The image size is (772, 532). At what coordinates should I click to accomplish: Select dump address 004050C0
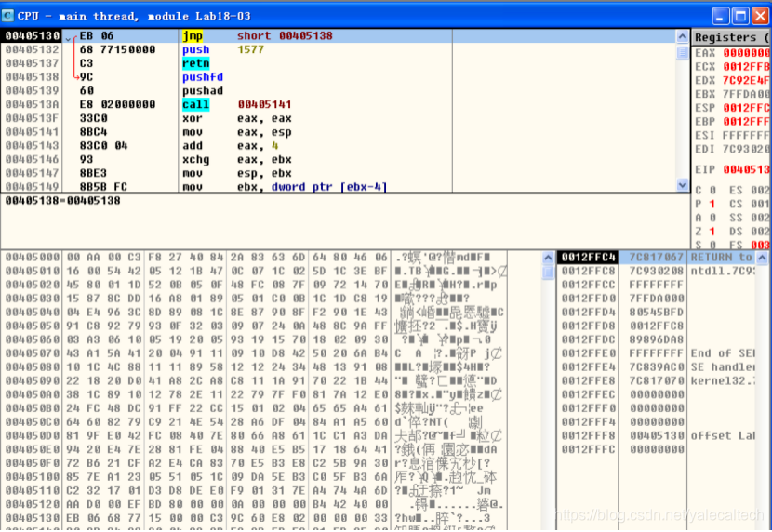click(x=33, y=421)
